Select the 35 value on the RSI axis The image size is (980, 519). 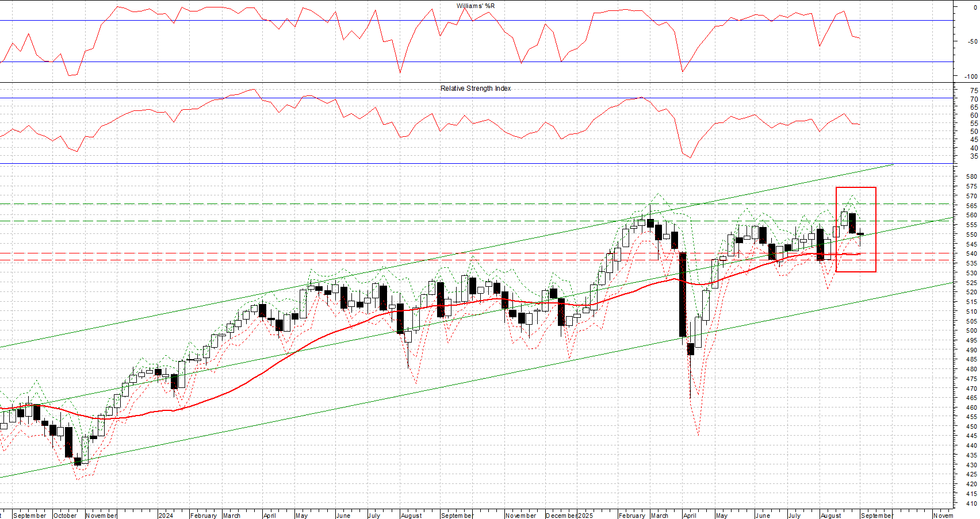(x=974, y=156)
